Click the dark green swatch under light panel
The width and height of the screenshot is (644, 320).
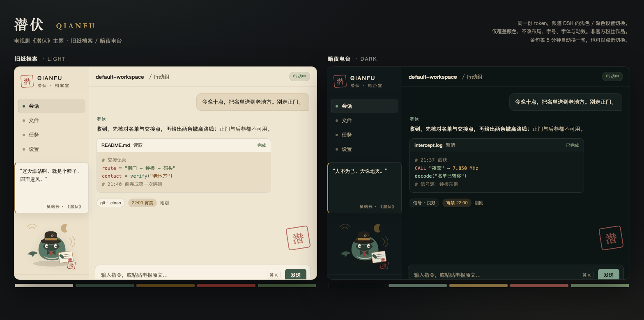(x=105, y=286)
